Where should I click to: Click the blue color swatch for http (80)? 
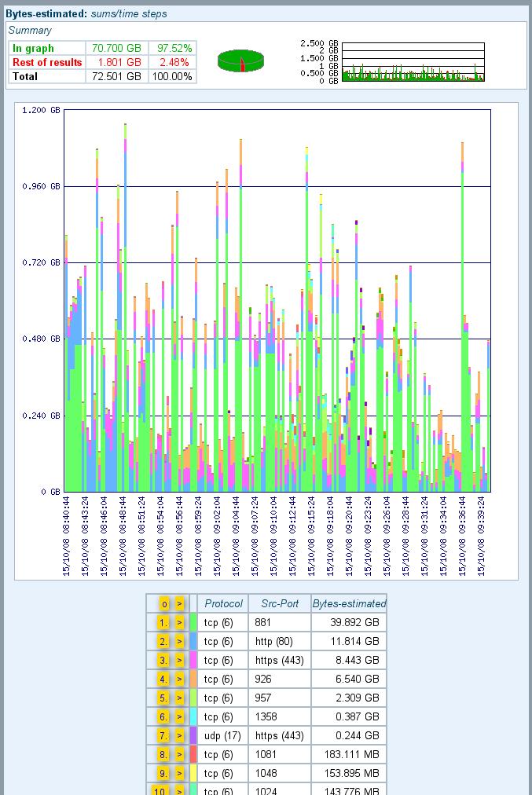(x=193, y=641)
